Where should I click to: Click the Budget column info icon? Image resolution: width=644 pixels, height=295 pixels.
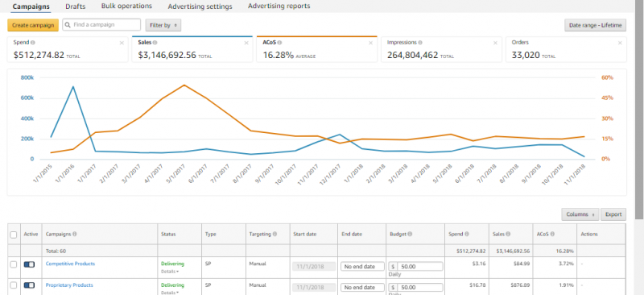click(410, 234)
